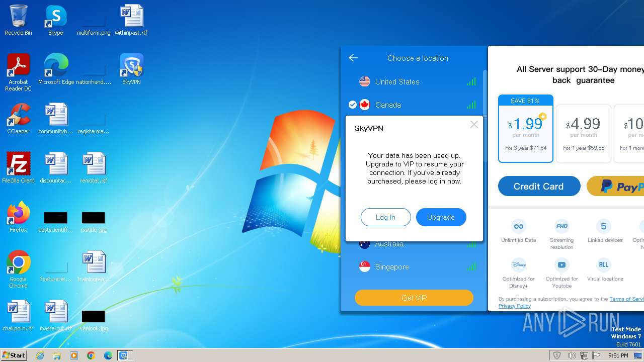Screen dimensions: 644x362
Task: Open the Terms of Service link
Action: (627, 299)
